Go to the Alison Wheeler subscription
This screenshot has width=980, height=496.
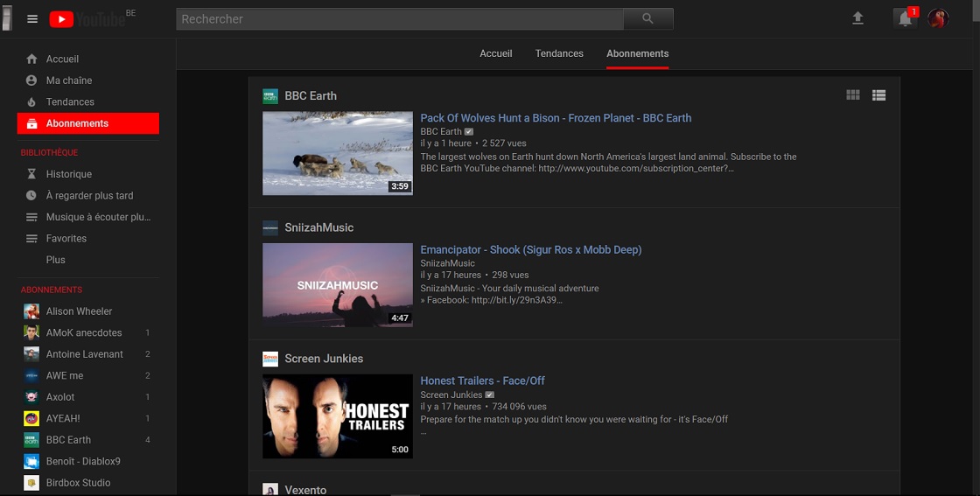click(79, 311)
